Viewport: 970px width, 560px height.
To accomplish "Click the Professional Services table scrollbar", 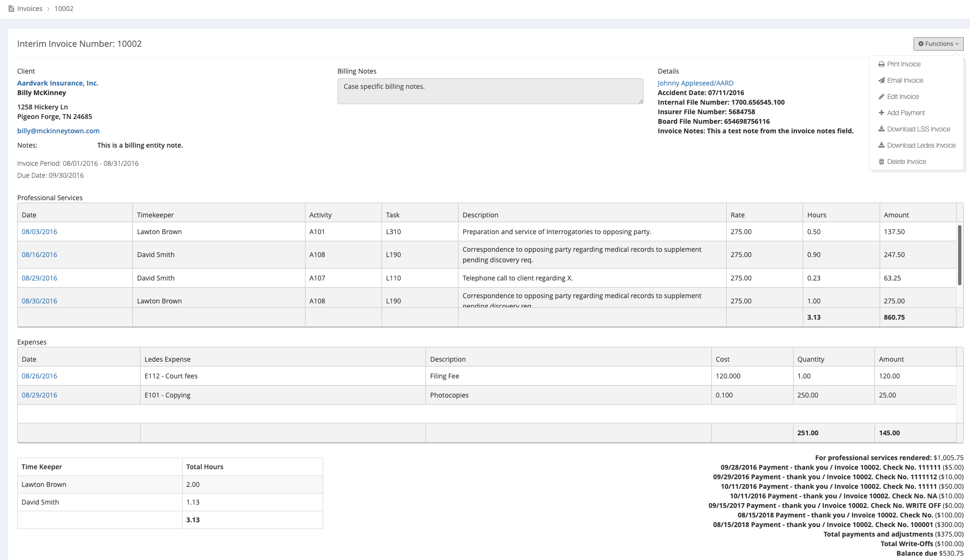I will coord(959,256).
